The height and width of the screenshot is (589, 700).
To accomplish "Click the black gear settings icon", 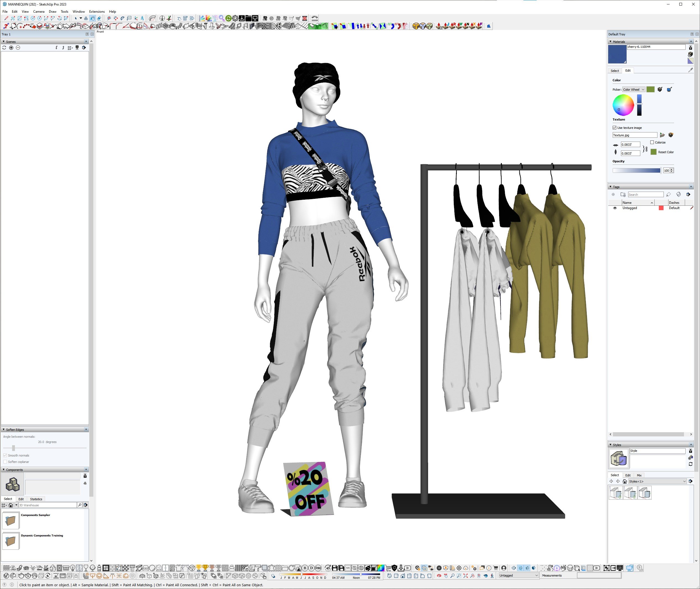I will coord(235,18).
